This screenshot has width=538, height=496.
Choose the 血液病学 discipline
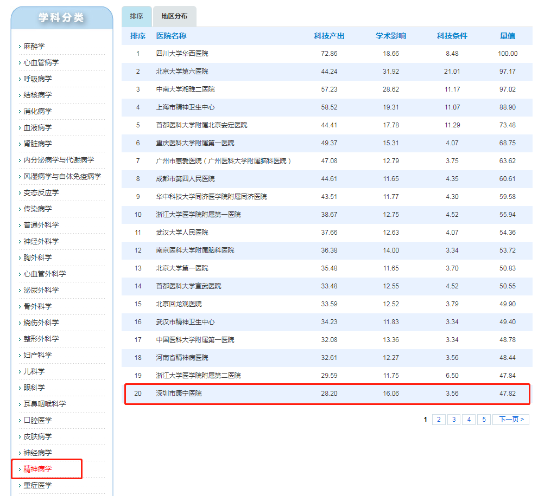pos(37,128)
